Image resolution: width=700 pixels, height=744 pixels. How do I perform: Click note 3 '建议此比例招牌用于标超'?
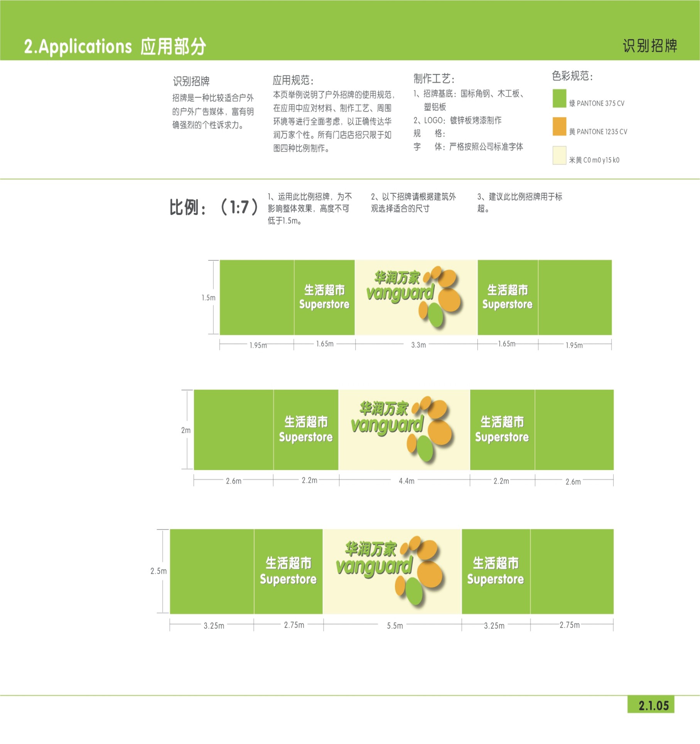tap(520, 203)
